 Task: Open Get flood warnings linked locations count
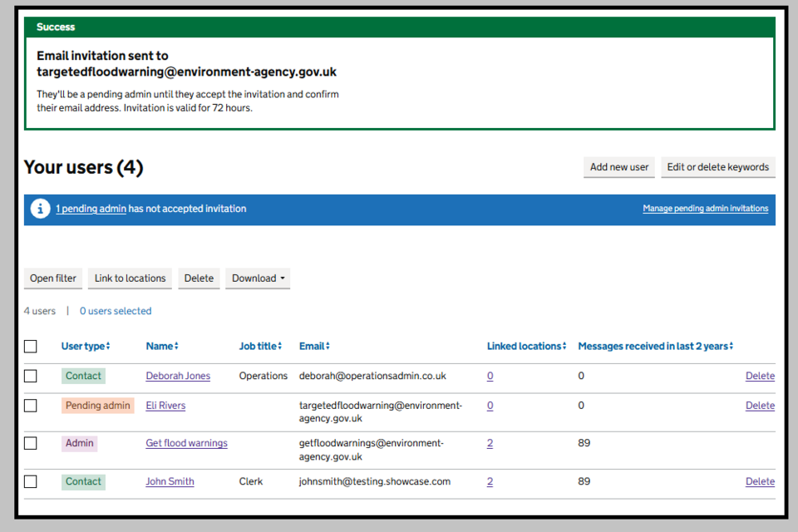(x=490, y=443)
